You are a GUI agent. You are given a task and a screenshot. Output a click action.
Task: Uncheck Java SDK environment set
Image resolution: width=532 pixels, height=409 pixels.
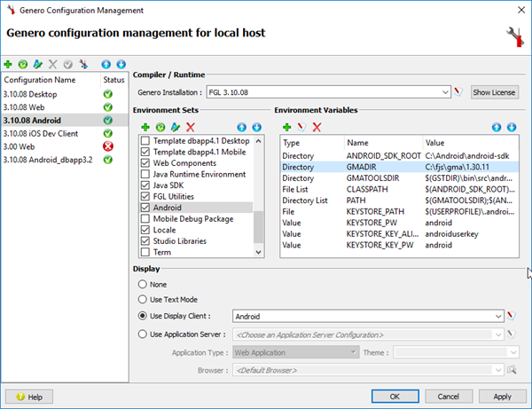[x=145, y=185]
